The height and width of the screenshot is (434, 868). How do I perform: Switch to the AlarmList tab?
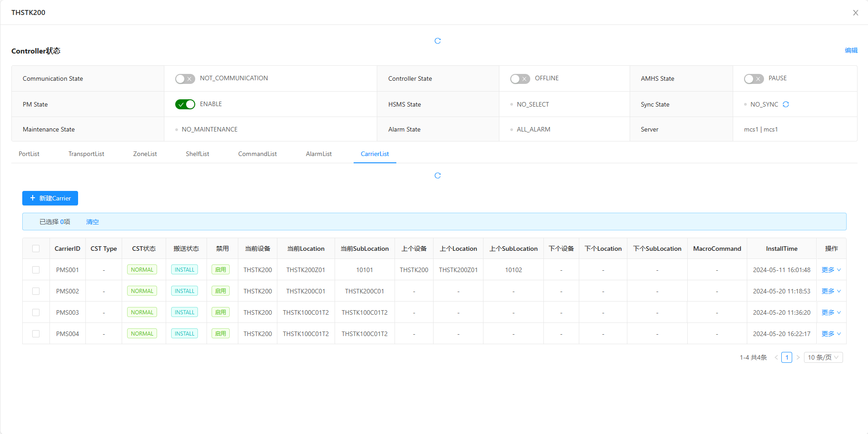click(319, 154)
